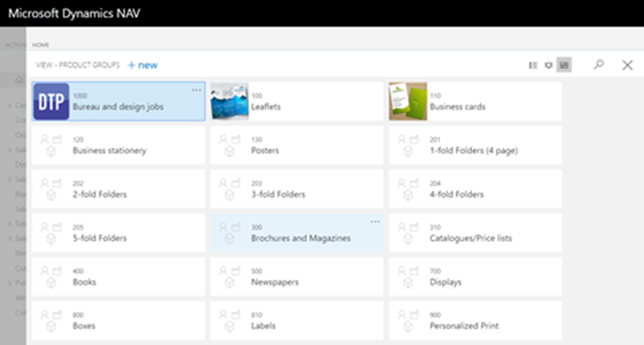Open the Business cards product group name
644x345 pixels.
point(457,107)
